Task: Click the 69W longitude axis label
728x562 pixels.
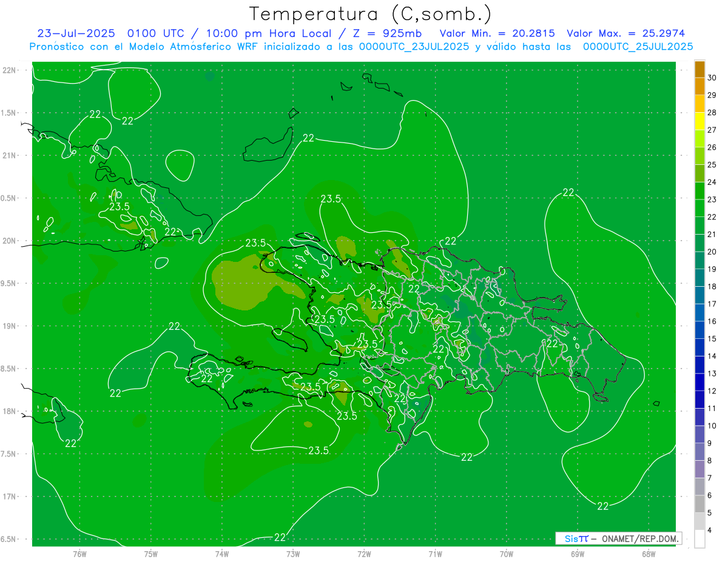Action: [x=578, y=554]
